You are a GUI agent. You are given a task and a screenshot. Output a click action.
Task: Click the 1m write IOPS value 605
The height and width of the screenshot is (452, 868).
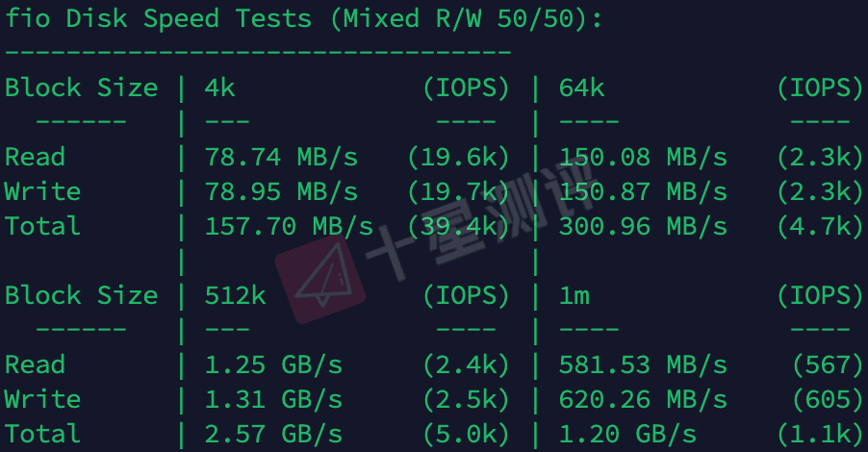pyautogui.click(x=828, y=400)
